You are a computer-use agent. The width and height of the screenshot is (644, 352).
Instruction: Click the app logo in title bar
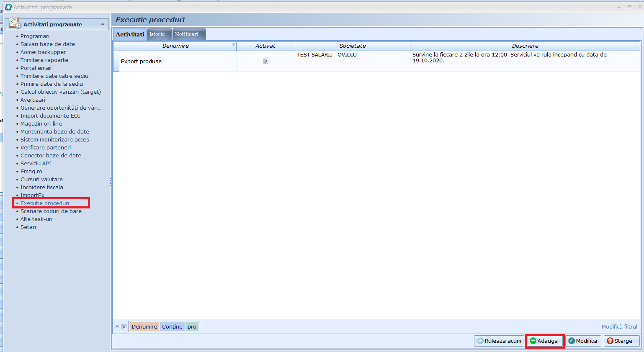coord(8,7)
